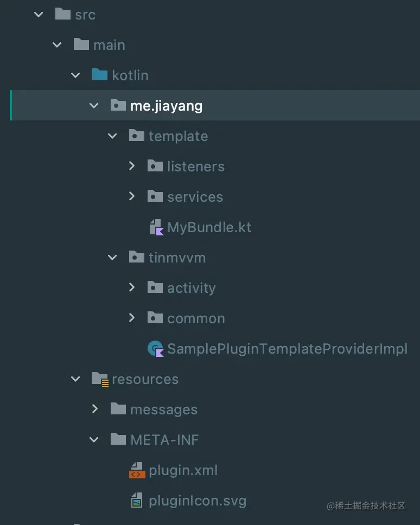Viewport: 420px width, 525px height.
Task: Click the pluginIcon.svg file icon
Action: [136, 500]
